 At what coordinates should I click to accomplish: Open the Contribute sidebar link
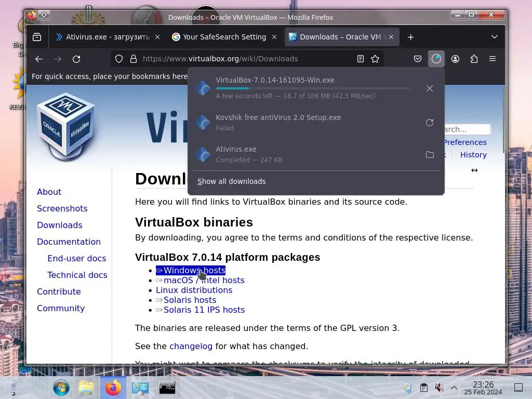pyautogui.click(x=59, y=292)
